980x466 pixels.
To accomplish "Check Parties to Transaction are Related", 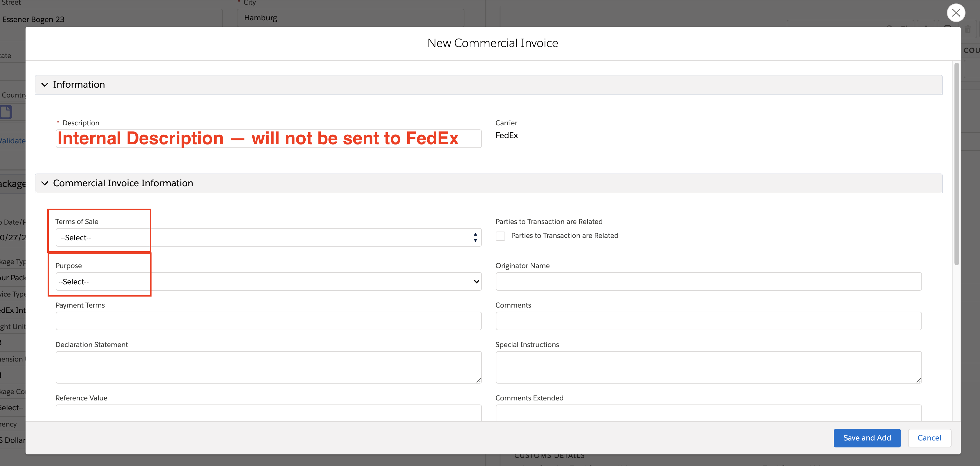I will [x=500, y=236].
